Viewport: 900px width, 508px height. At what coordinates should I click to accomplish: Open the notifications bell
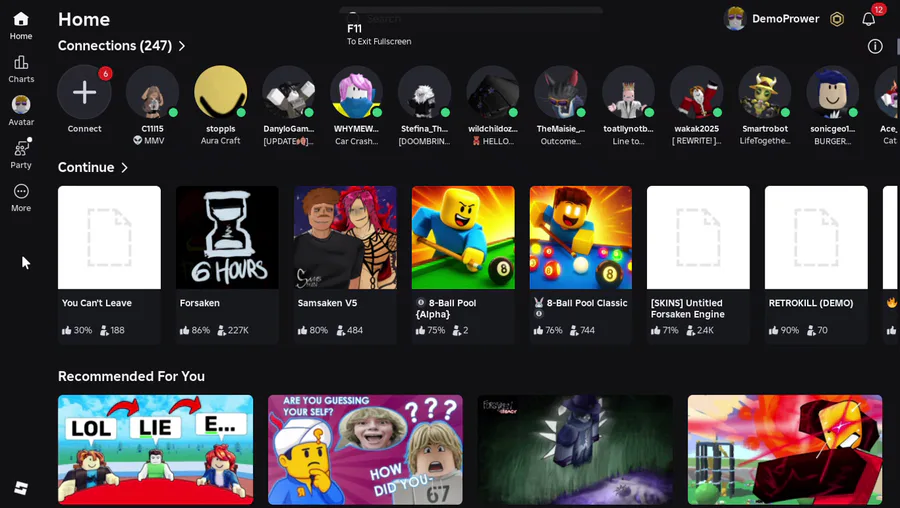coord(868,19)
